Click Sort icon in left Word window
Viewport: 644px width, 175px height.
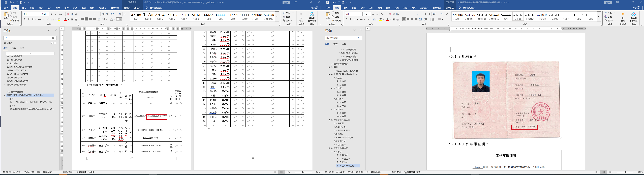[x=120, y=14]
